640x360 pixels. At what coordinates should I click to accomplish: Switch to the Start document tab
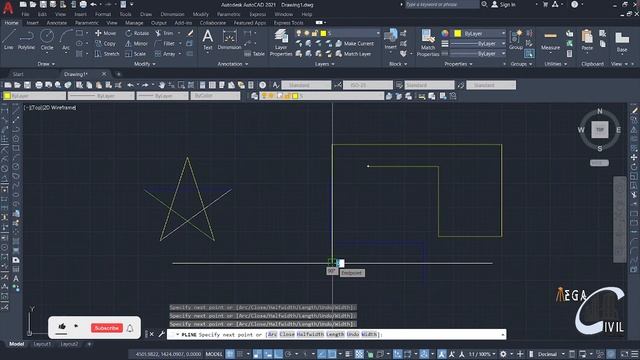tap(18, 74)
